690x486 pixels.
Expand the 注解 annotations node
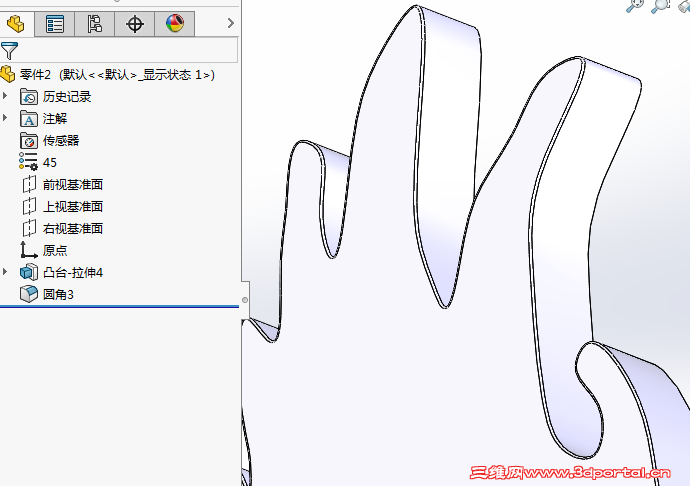(x=5, y=118)
